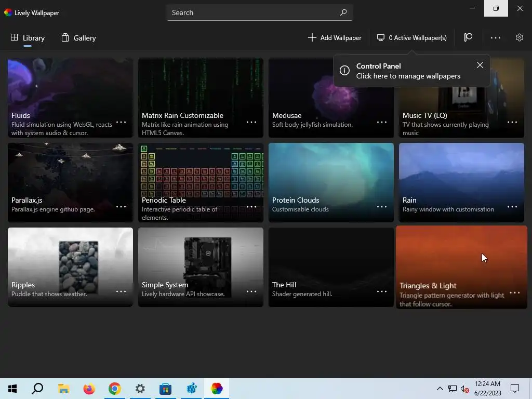Click 'Click here to manage wallpapers' text

click(x=408, y=76)
